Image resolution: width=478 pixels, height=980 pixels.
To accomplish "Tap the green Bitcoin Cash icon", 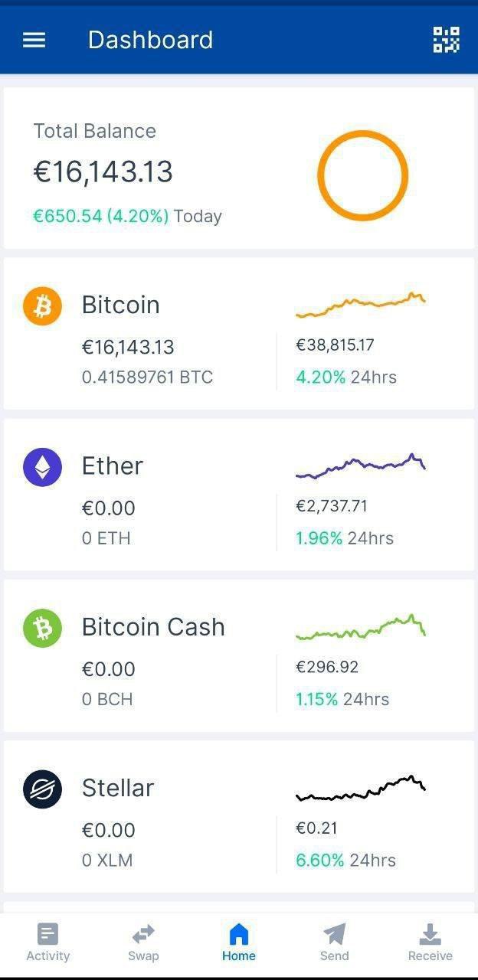I will (x=42, y=629).
